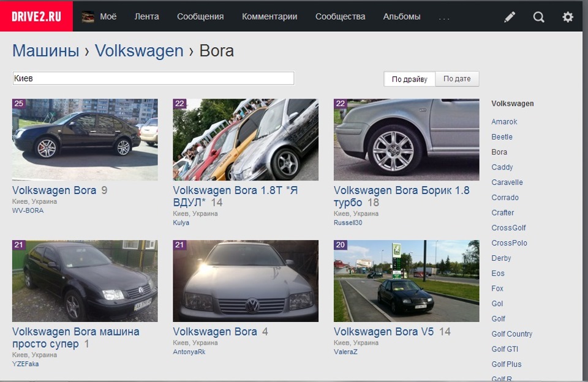The image size is (588, 382).
Task: Select Eos in the model list
Action: tap(498, 274)
